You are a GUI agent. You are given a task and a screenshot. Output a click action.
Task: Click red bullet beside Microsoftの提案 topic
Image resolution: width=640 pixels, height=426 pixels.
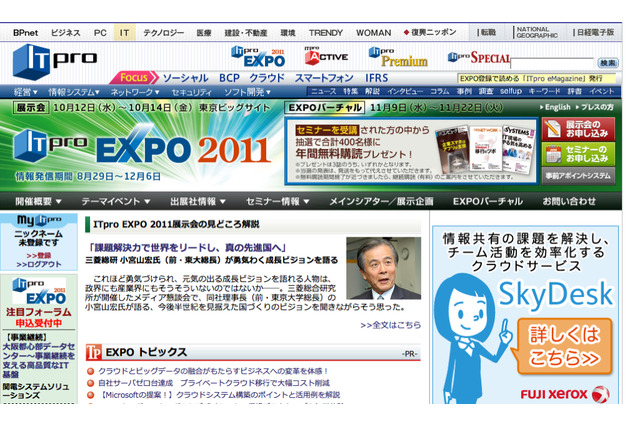coord(91,395)
